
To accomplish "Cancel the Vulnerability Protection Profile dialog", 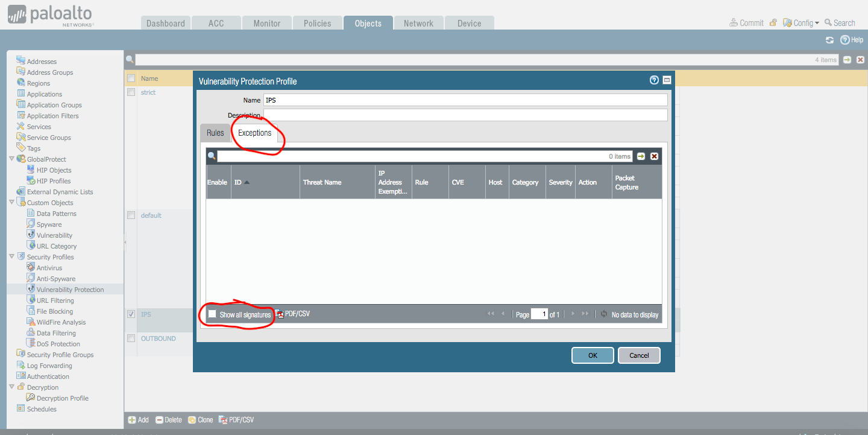I will [639, 355].
